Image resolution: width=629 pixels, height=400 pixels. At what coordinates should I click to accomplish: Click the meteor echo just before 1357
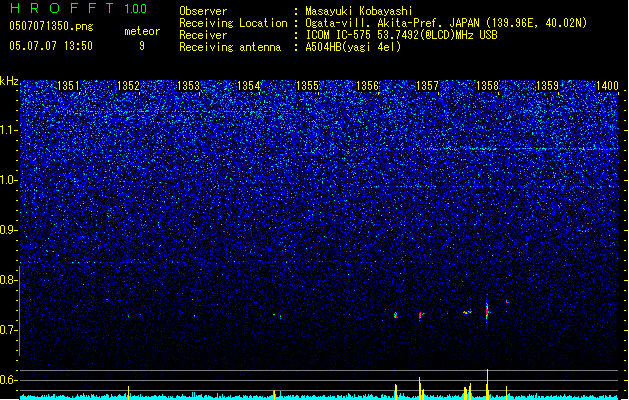coord(421,316)
